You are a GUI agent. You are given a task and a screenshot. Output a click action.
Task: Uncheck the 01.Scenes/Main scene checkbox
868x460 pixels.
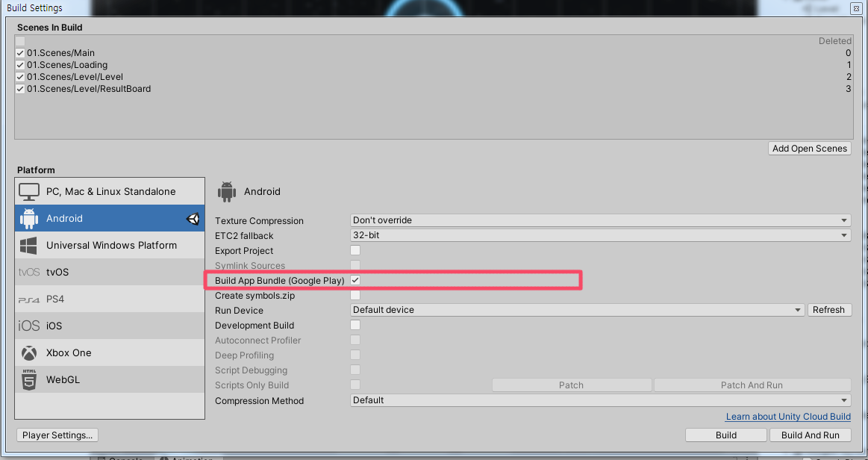pyautogui.click(x=20, y=53)
